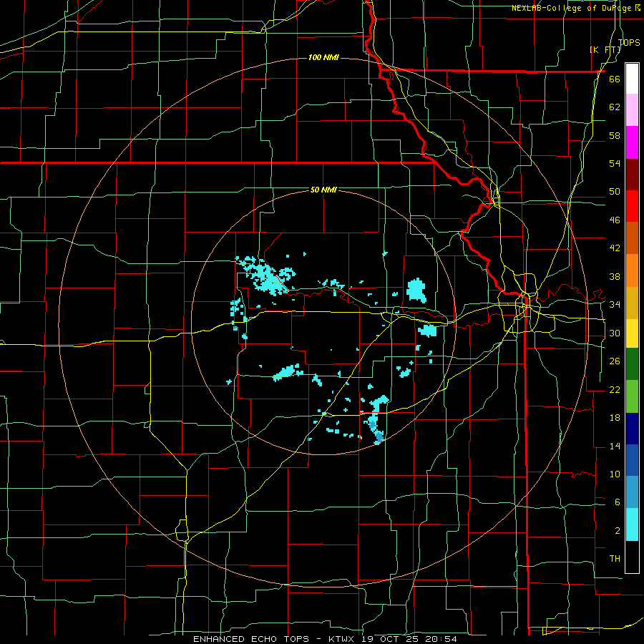Click the medium blue legend swatch
Image resolution: width=644 pixels, height=644 pixels.
632,460
